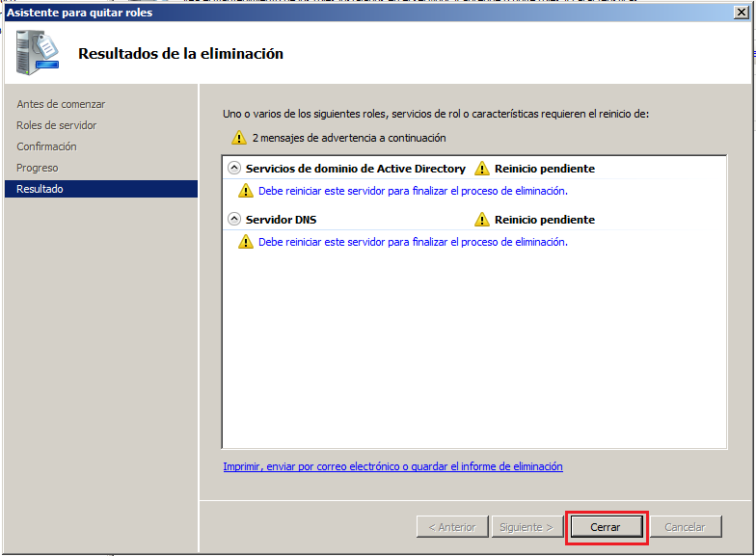Viewport: 756px width, 556px height.
Task: Click warning icon next to Servidor DNS 'Reinicio pendiente'
Action: [x=482, y=220]
